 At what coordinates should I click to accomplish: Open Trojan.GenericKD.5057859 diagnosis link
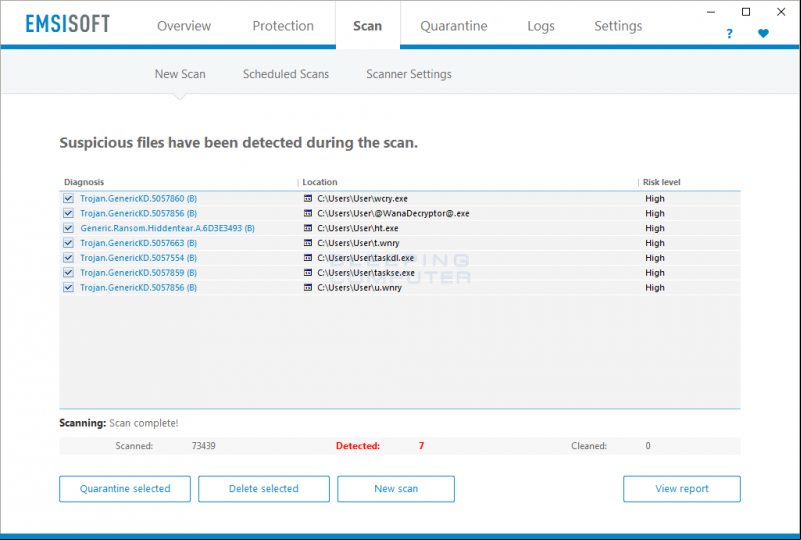(138, 272)
